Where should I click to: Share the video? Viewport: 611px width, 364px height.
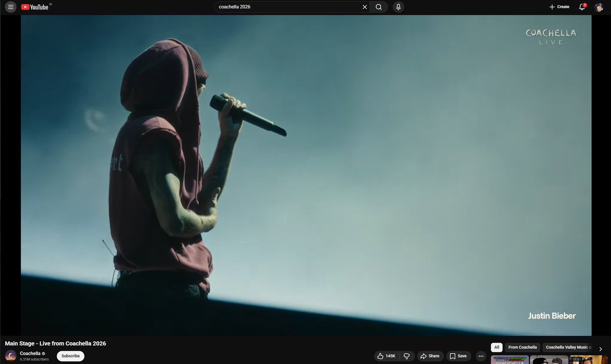(x=430, y=356)
